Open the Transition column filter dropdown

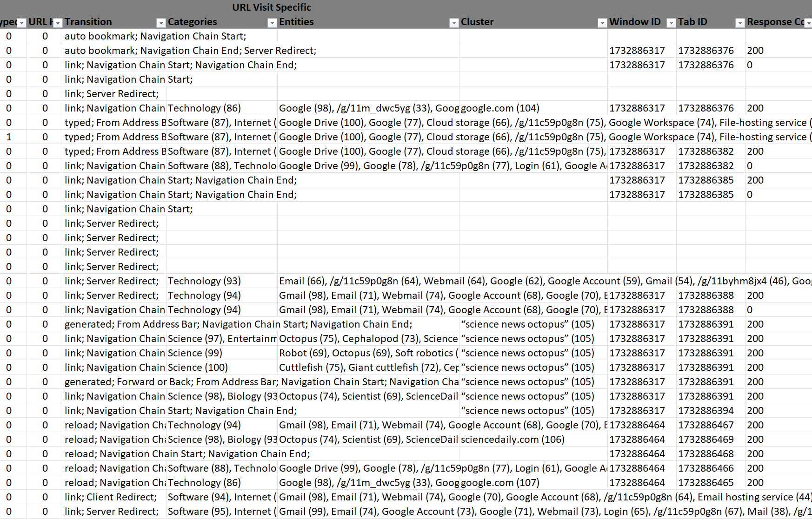pos(161,23)
